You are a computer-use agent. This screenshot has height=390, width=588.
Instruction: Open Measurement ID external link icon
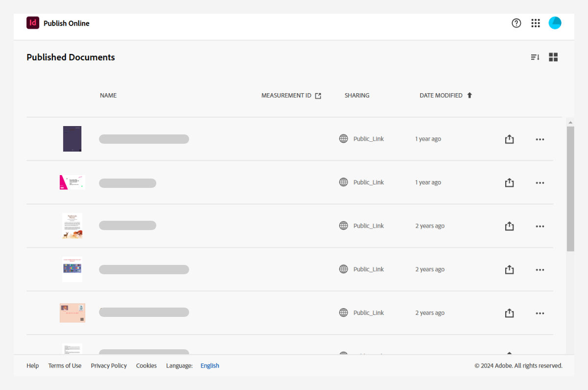[318, 96]
